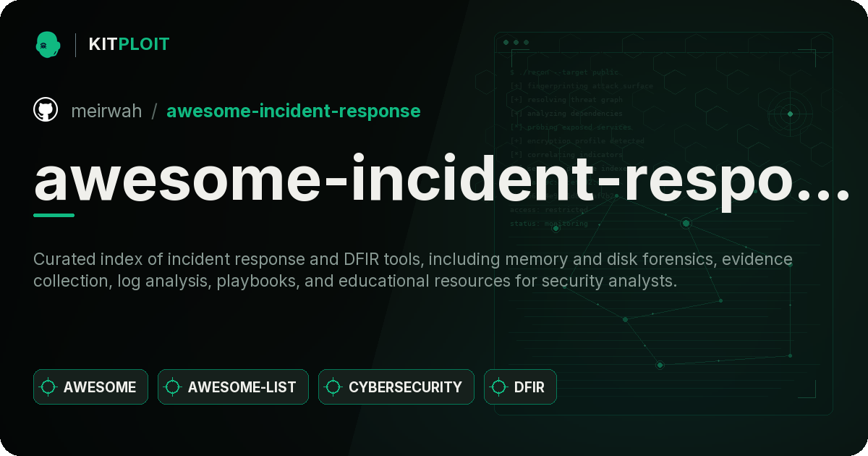Viewport: 868px width, 456px height.
Task: Click the 'resolving threat graph' terminal line
Action: coord(566,99)
